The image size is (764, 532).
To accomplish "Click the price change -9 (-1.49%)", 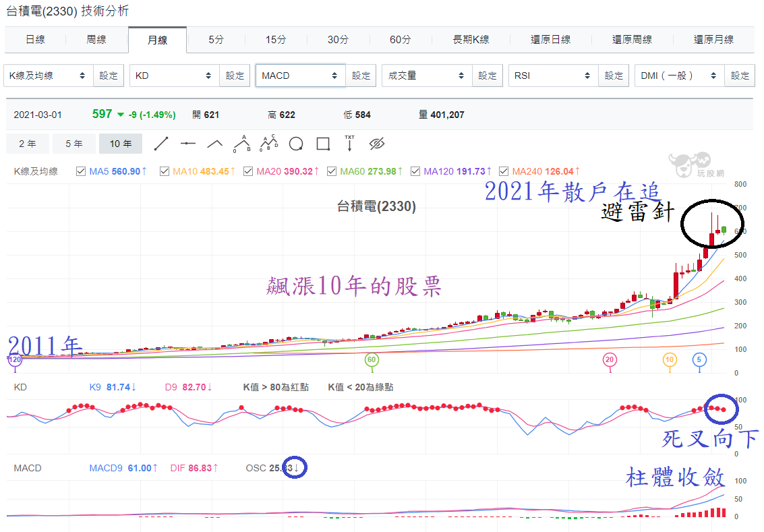I will coord(152,115).
